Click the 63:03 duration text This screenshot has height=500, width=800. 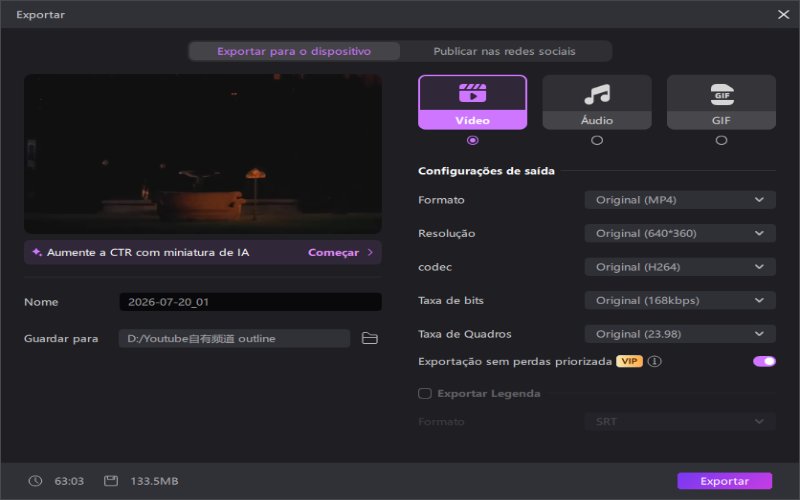[69, 481]
